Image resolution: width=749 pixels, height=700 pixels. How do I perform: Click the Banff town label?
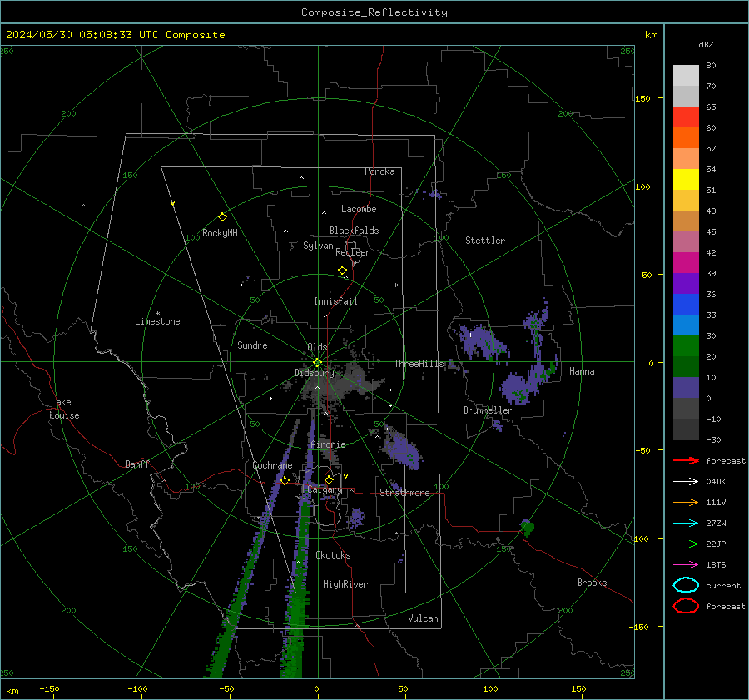(x=137, y=464)
